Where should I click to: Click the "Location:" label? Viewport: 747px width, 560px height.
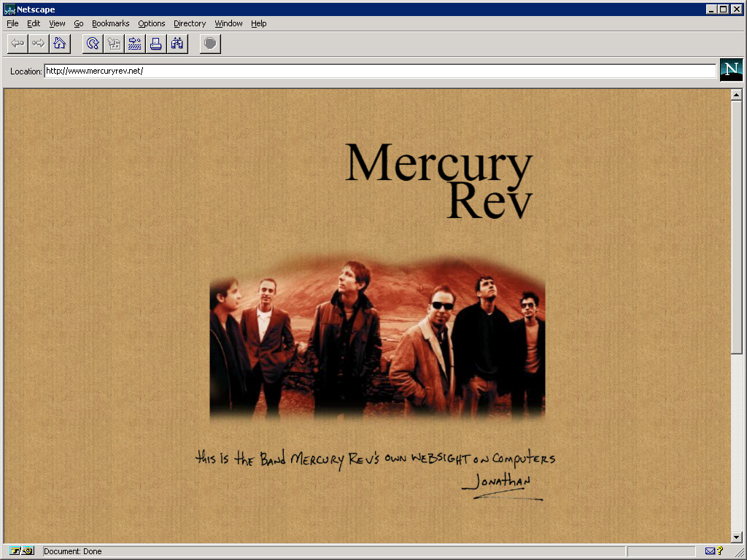point(26,71)
